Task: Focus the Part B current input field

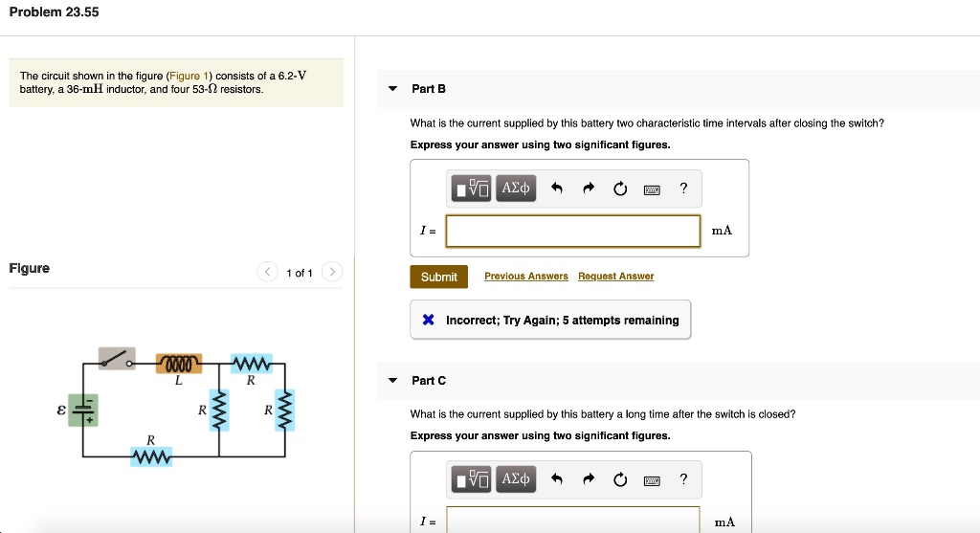Action: pyautogui.click(x=573, y=232)
